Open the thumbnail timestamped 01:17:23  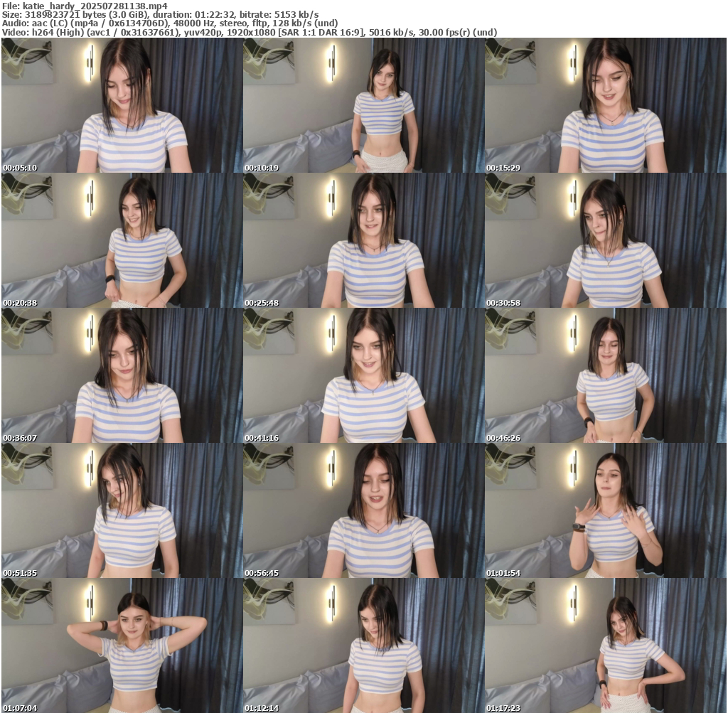[605, 645]
